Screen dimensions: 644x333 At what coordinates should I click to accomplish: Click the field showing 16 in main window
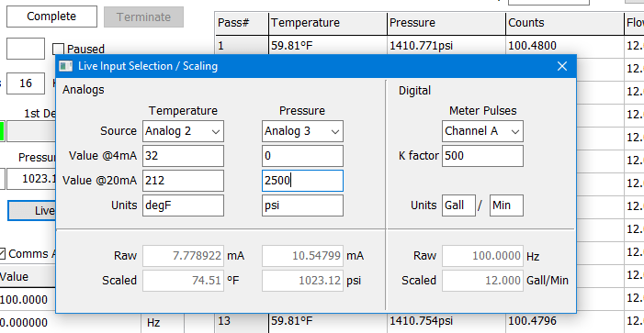click(x=26, y=83)
